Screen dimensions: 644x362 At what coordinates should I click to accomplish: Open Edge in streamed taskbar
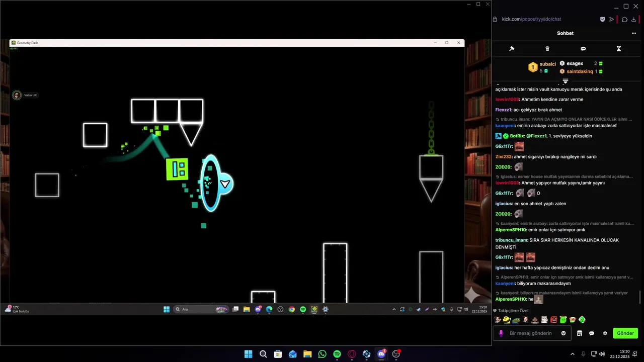(x=269, y=309)
